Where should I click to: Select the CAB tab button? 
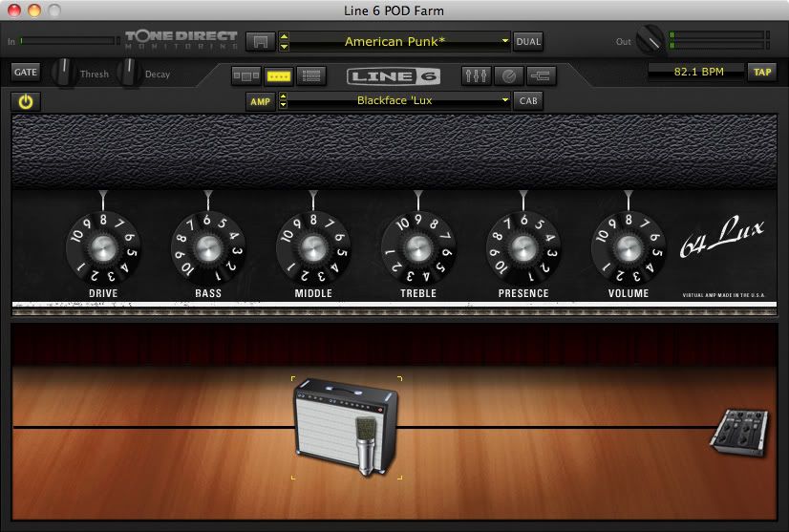528,101
